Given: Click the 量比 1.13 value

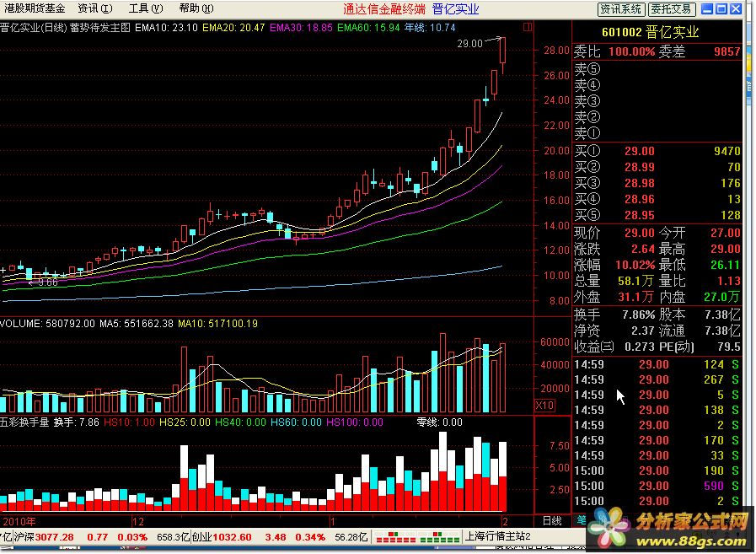Looking at the screenshot, I should 728,281.
